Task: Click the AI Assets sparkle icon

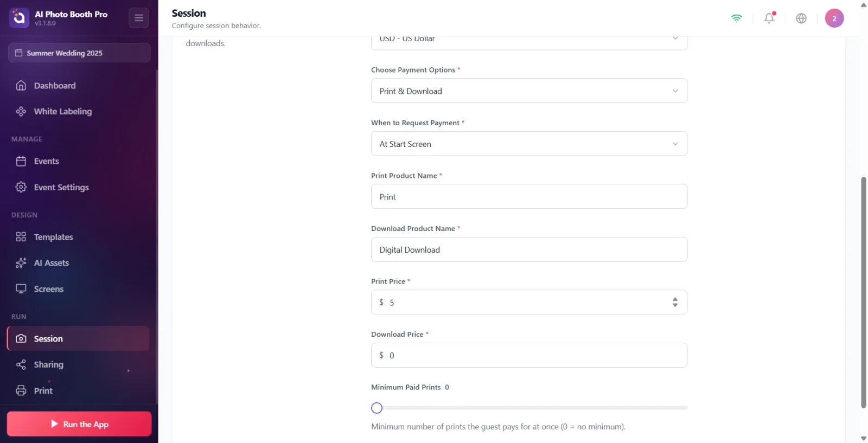Action: (x=21, y=263)
